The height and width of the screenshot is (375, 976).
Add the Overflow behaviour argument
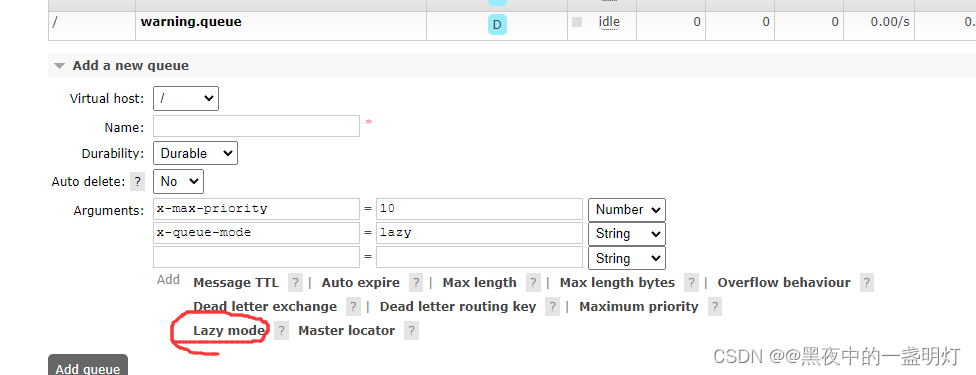pyautogui.click(x=784, y=283)
